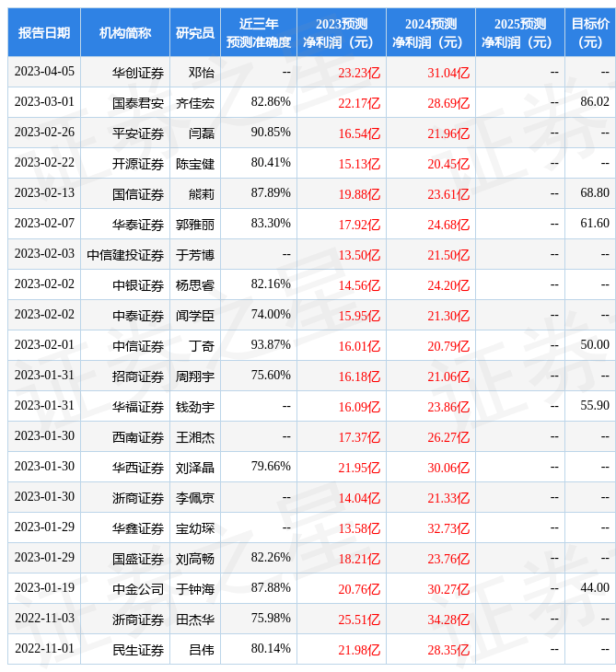Click the 2023预测净利润 column header

342,32
